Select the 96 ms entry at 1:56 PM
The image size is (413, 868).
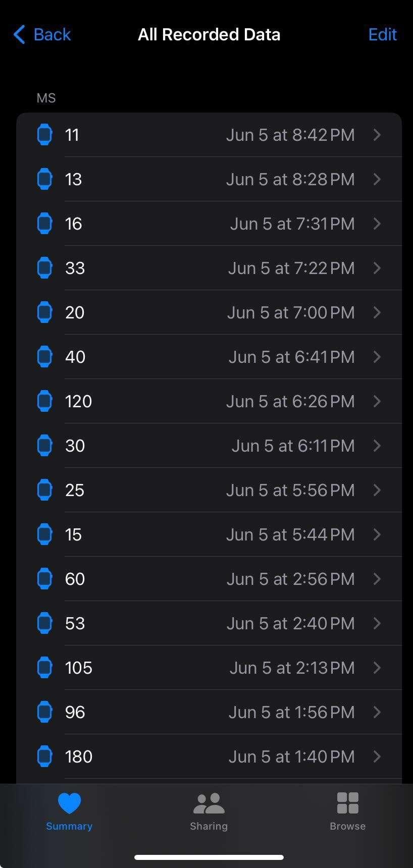209,712
